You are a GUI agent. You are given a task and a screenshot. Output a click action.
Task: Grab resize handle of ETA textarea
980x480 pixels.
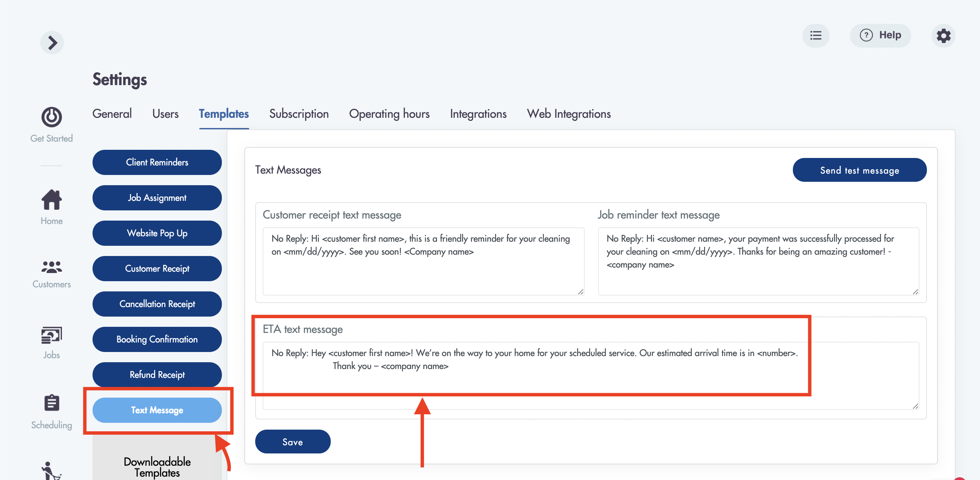[x=915, y=406]
